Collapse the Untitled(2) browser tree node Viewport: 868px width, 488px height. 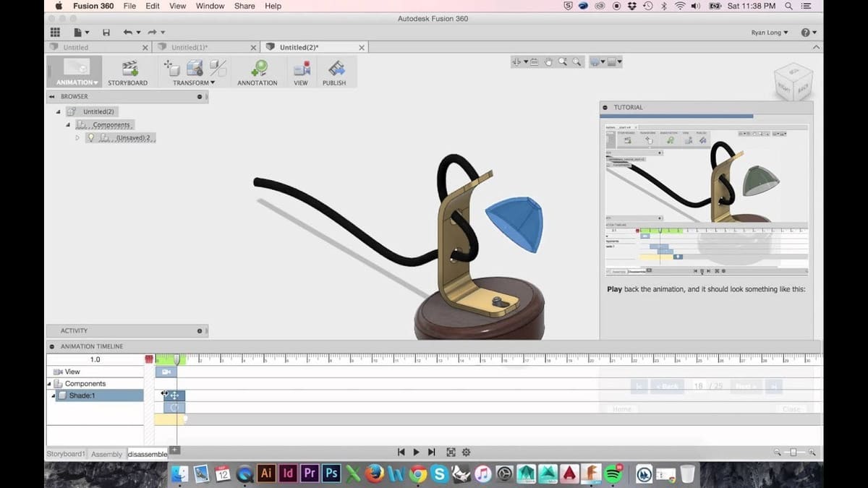tap(58, 111)
